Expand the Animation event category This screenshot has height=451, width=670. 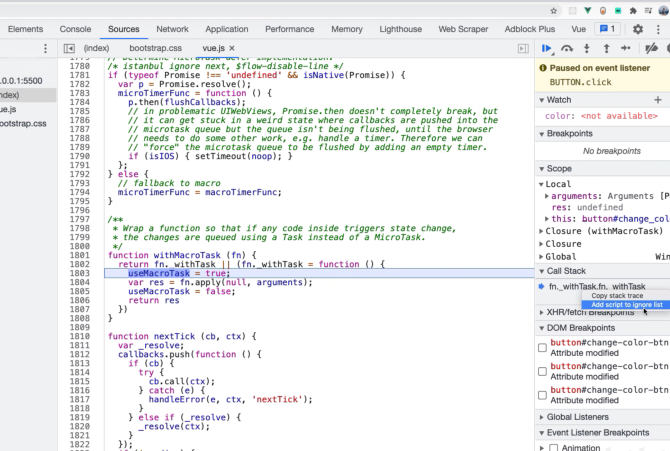point(542,448)
